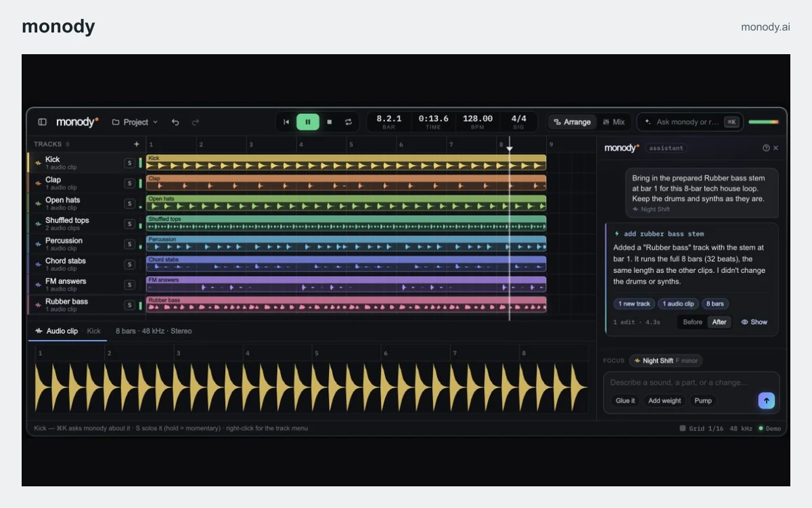Click the Kick track waveform icon
This screenshot has width=812, height=508.
tap(38, 163)
